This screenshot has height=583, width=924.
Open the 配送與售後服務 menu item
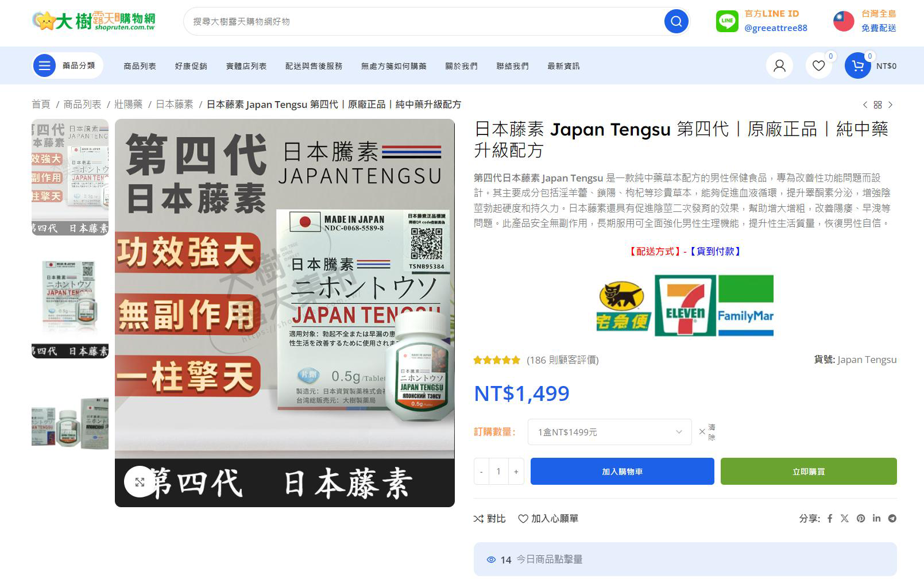click(314, 66)
